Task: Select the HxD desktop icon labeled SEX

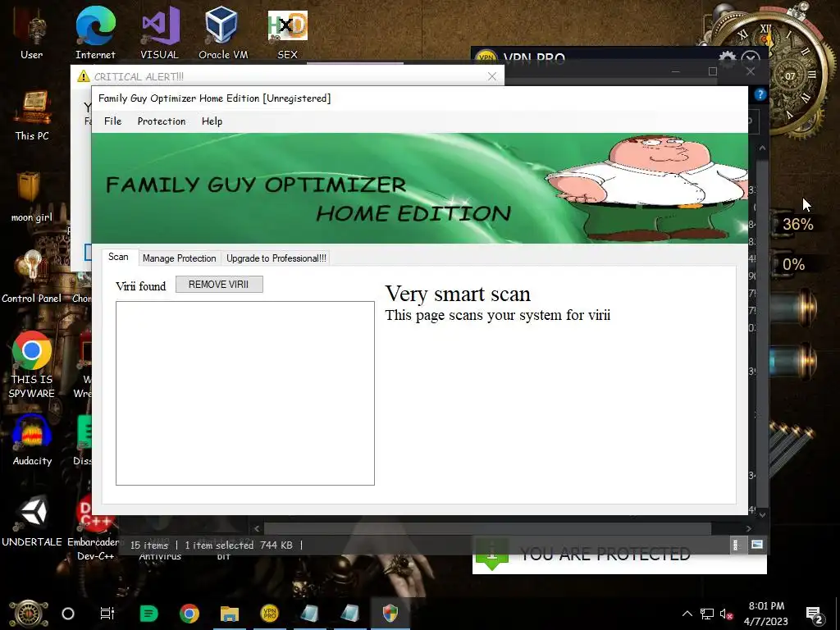Action: tap(288, 34)
